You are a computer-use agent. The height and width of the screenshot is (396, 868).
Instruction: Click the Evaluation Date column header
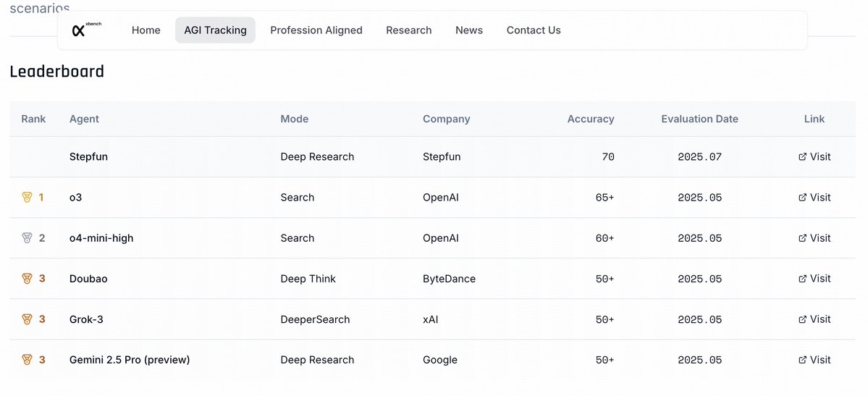700,119
